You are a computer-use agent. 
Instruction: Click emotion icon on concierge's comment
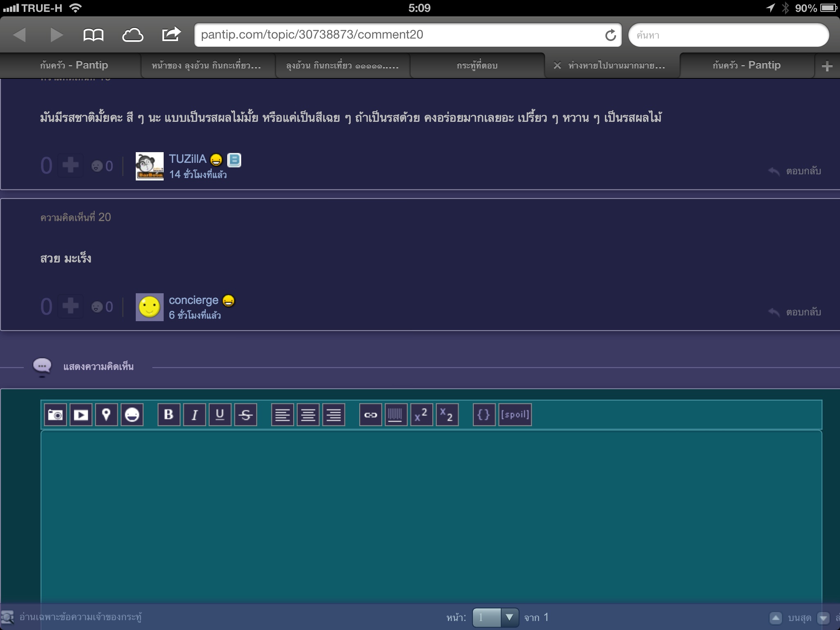pyautogui.click(x=97, y=307)
